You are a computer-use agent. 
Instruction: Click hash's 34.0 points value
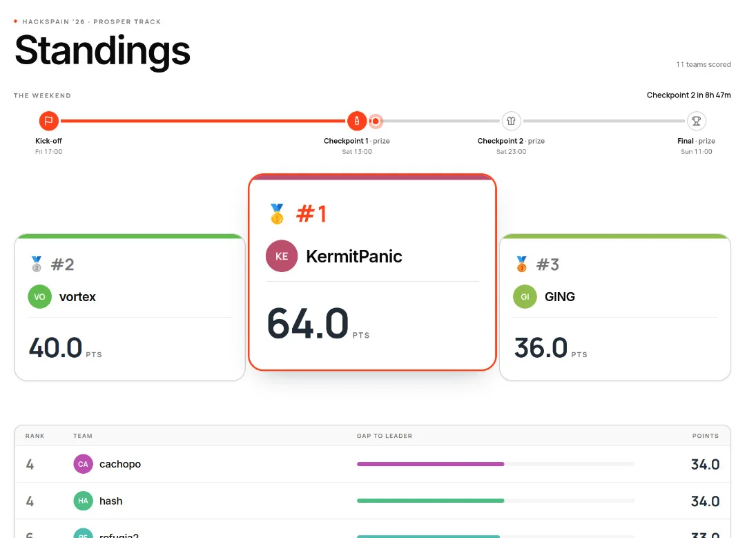coord(706,501)
